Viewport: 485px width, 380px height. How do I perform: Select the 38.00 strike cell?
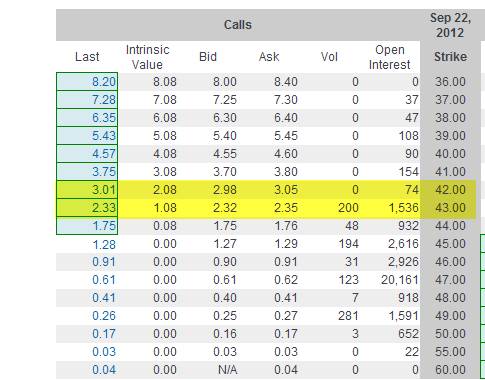point(450,118)
